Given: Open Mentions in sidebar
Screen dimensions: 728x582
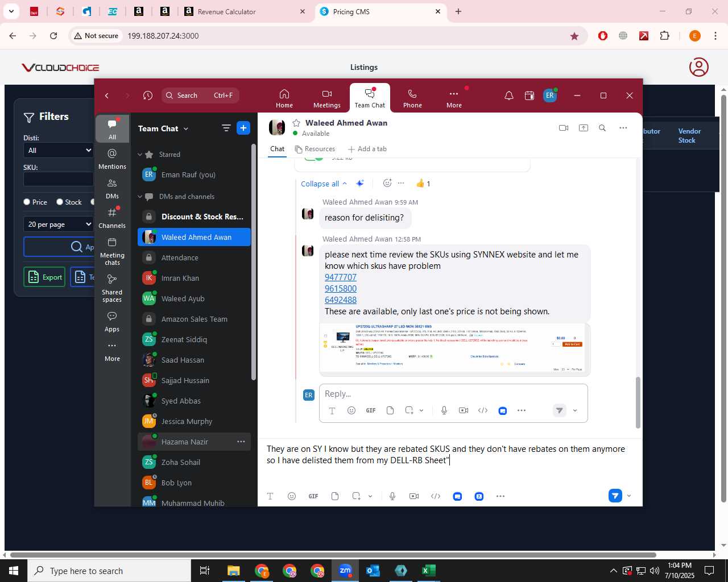Looking at the screenshot, I should pos(112,159).
